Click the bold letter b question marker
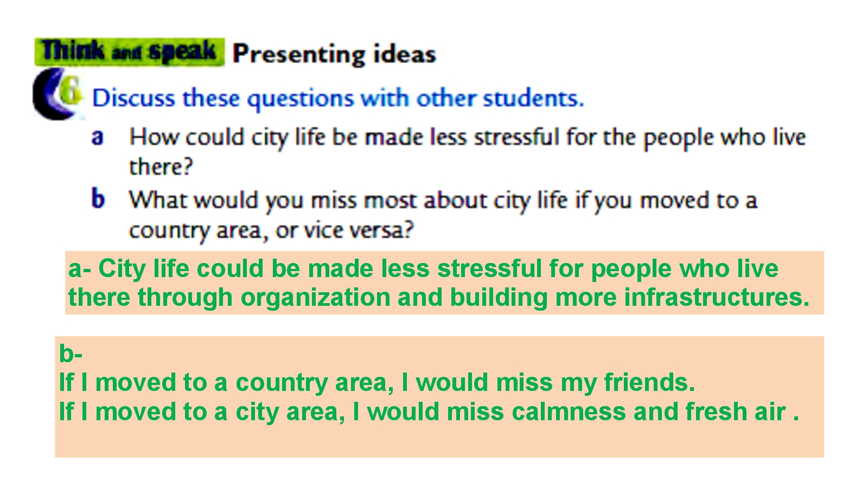 (x=98, y=200)
